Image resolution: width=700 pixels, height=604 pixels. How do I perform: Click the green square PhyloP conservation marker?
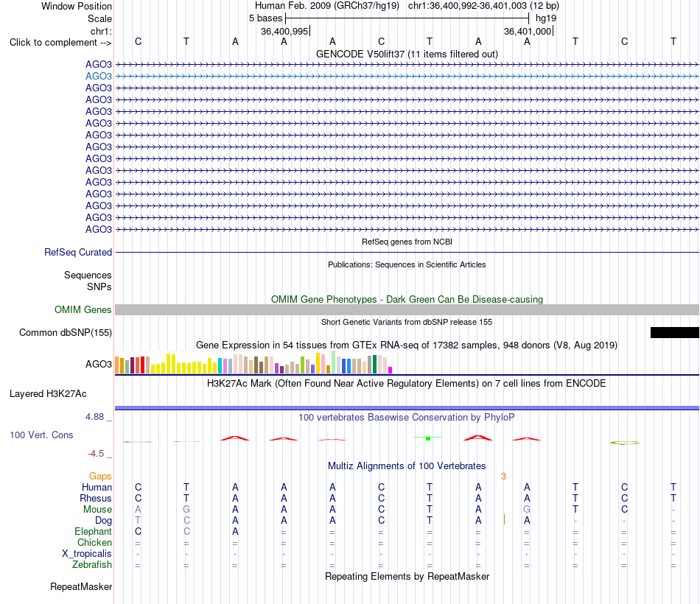point(428,439)
